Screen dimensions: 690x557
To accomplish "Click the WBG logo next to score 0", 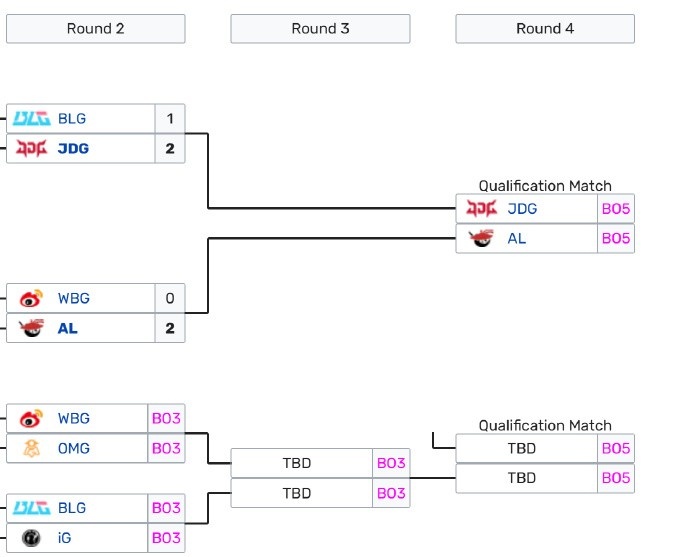I will (x=31, y=298).
